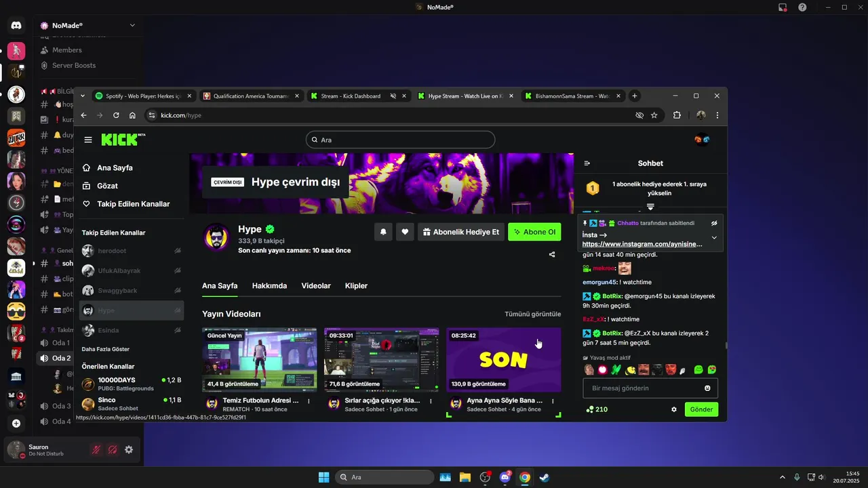This screenshot has height=488, width=868.
Task: Expand NoMade® server dropdown in Discord
Action: pos(132,26)
